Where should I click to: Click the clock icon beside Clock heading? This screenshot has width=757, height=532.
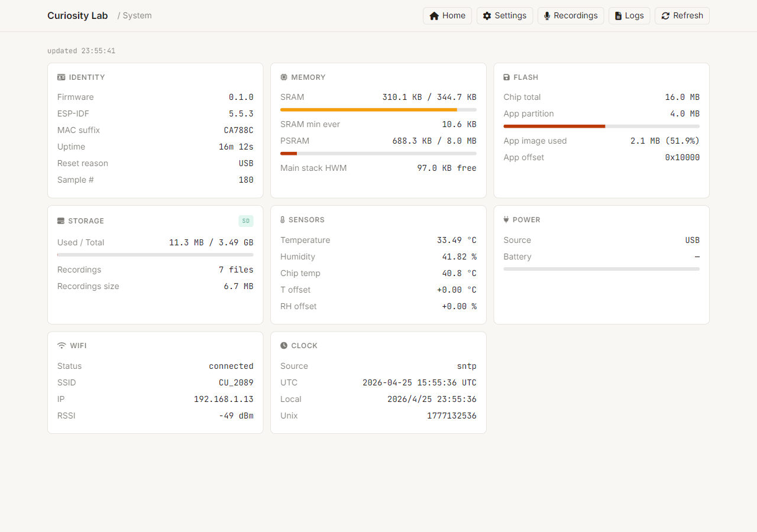click(x=284, y=346)
